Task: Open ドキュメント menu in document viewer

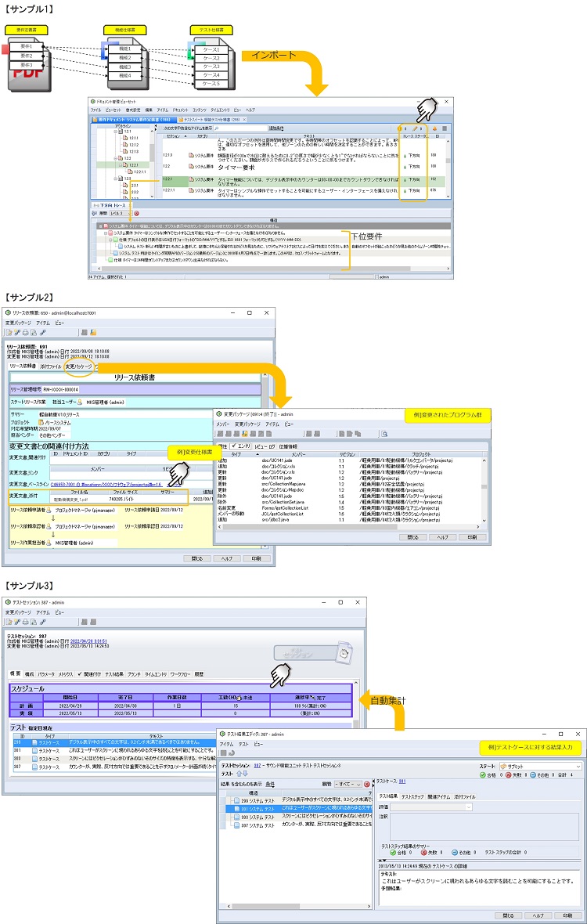Action: click(180, 110)
